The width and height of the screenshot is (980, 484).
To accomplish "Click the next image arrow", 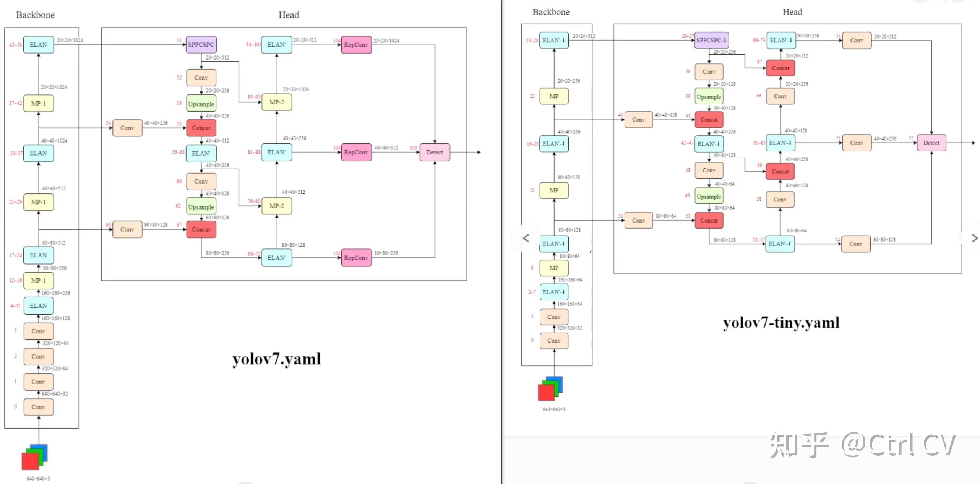I will [x=974, y=238].
